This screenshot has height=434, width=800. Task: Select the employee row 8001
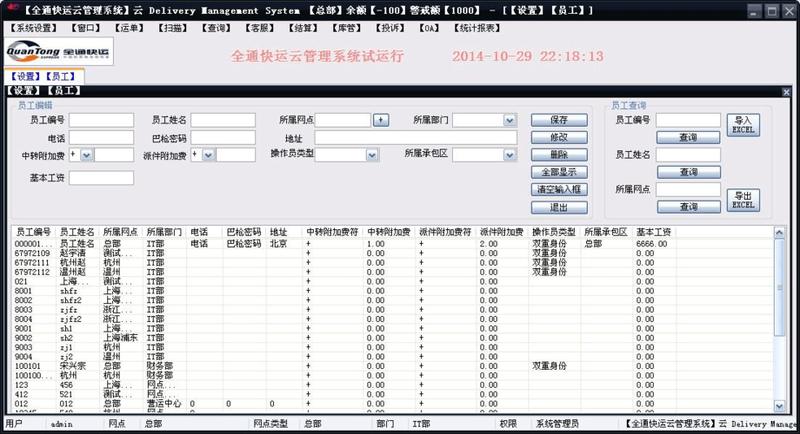(x=393, y=291)
